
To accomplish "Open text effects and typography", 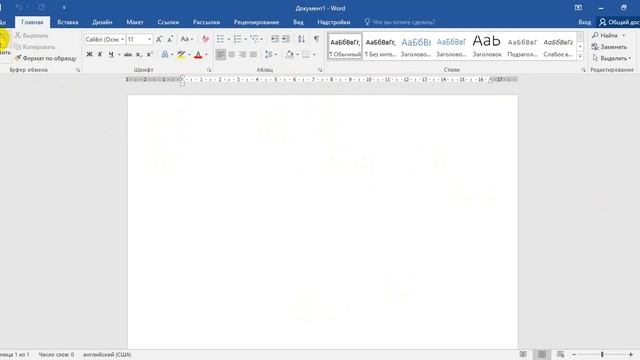I will point(165,54).
